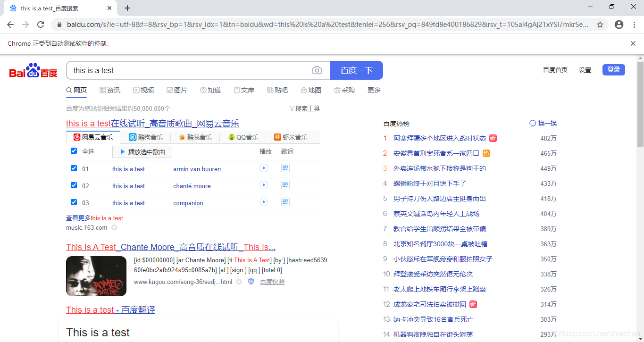Bookmark this page with the star icon
This screenshot has width=644, height=342.
[x=600, y=25]
